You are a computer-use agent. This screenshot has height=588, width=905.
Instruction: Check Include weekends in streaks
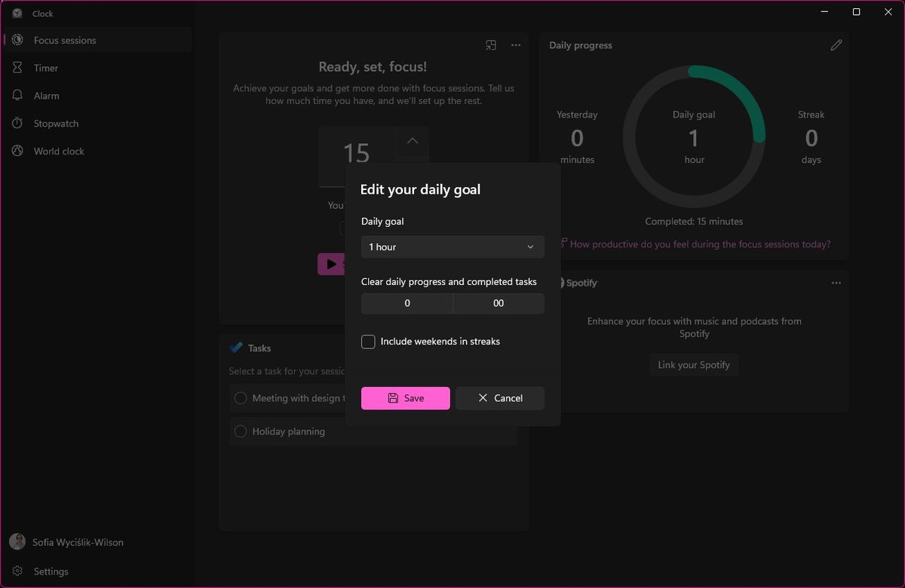tap(368, 341)
